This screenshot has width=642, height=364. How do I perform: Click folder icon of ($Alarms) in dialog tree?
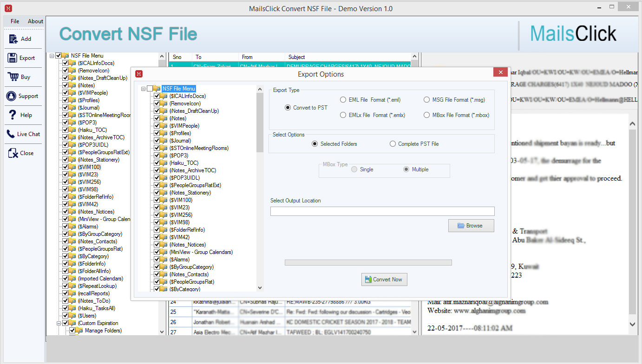tap(164, 260)
